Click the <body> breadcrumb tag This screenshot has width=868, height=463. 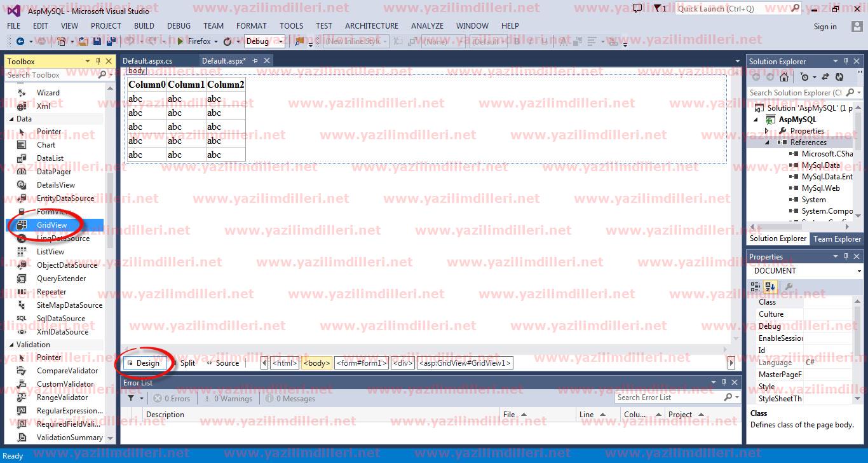(x=316, y=363)
